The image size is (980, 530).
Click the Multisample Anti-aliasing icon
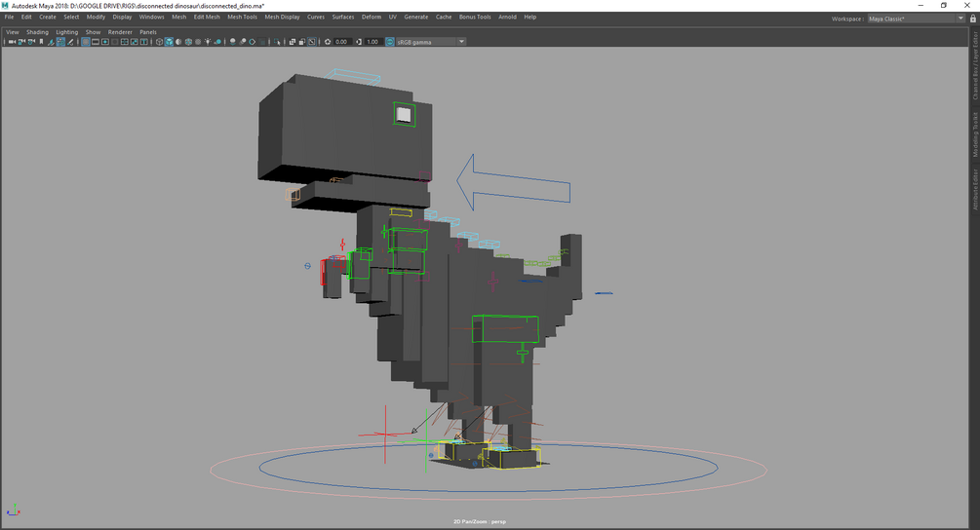[x=252, y=42]
